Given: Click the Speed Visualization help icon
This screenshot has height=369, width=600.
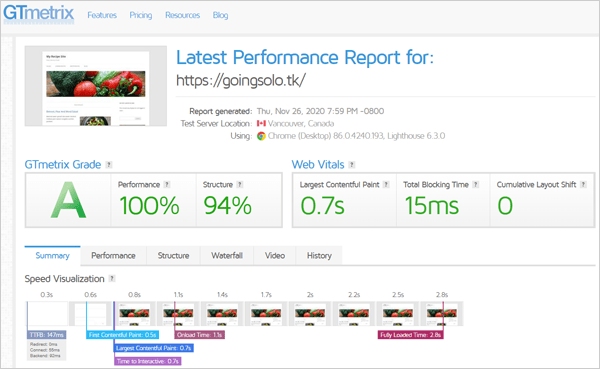Looking at the screenshot, I should click(112, 278).
